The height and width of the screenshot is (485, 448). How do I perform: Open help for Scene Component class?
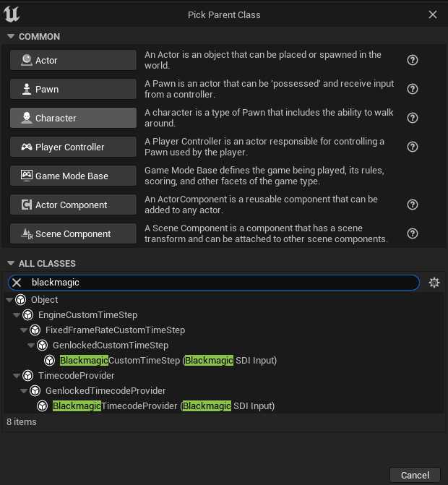click(x=413, y=233)
